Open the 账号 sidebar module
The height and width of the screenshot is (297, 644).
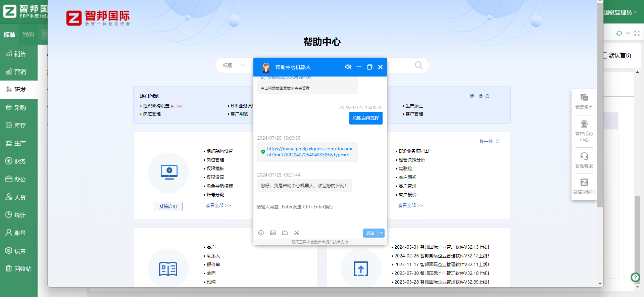click(x=19, y=233)
